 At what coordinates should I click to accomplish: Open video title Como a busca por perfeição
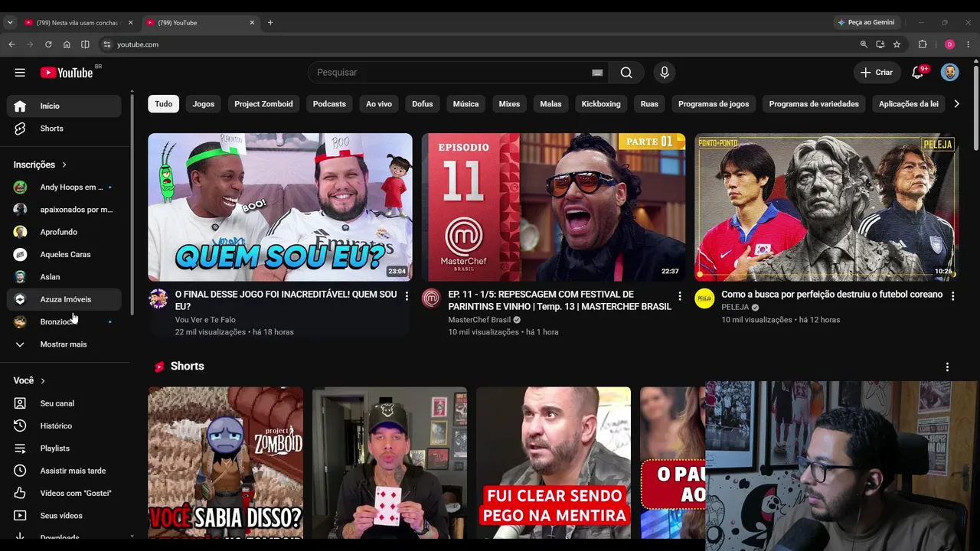(832, 295)
